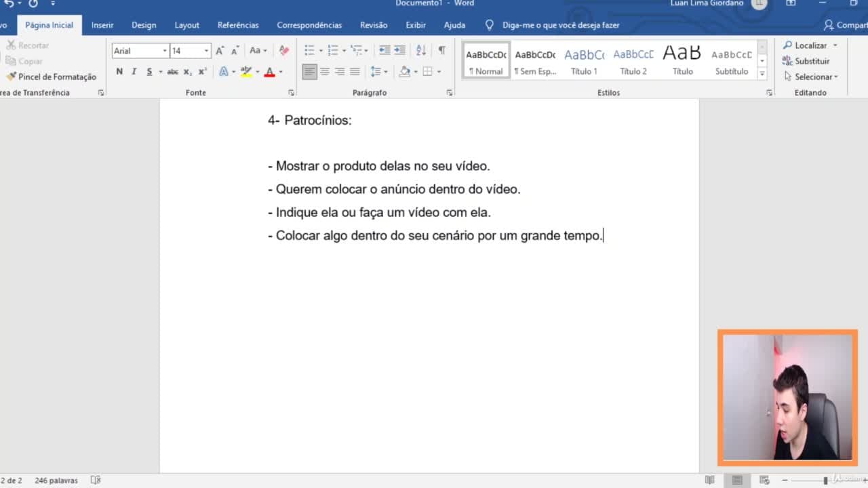Apply paragraph shading fill color
This screenshot has height=488, width=868.
coord(405,72)
